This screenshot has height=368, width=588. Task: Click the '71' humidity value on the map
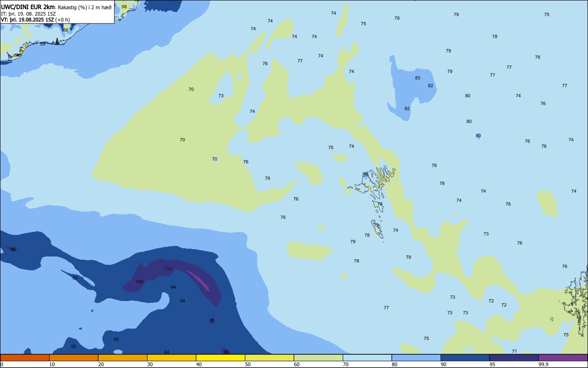[x=514, y=351]
